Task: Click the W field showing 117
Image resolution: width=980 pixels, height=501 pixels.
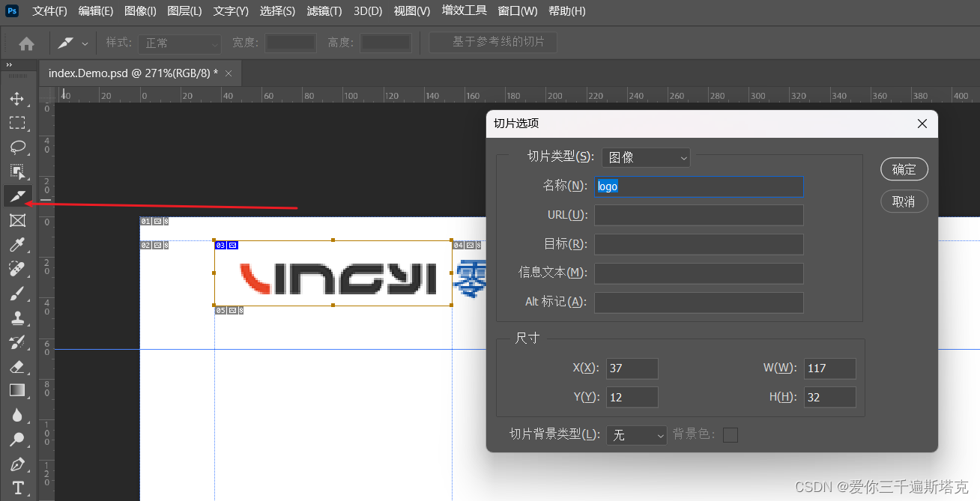Action: coord(830,368)
